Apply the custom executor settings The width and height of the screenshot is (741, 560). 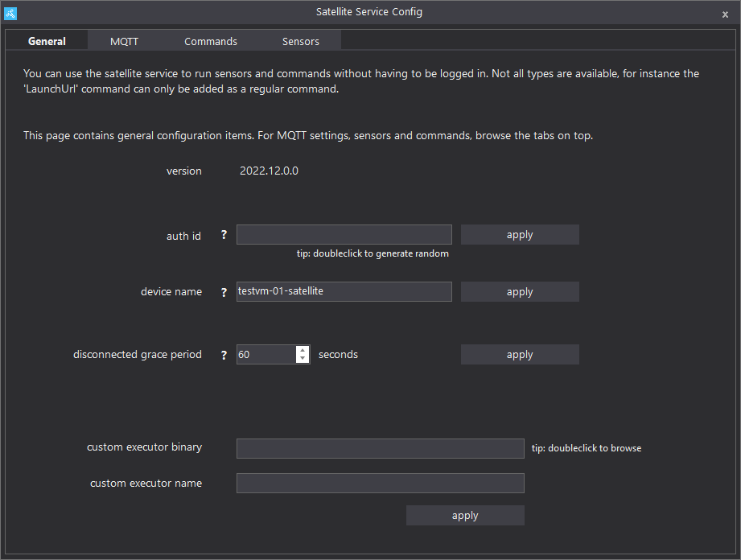(x=465, y=516)
